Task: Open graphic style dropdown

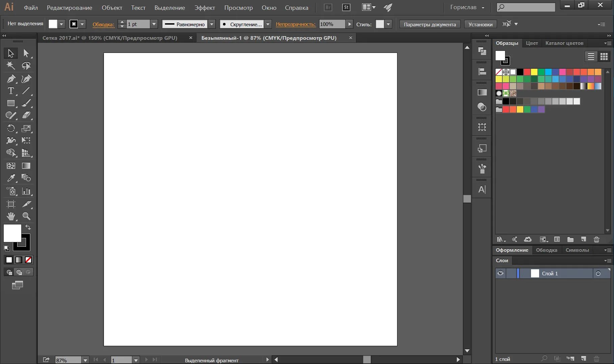Action: pyautogui.click(x=388, y=24)
